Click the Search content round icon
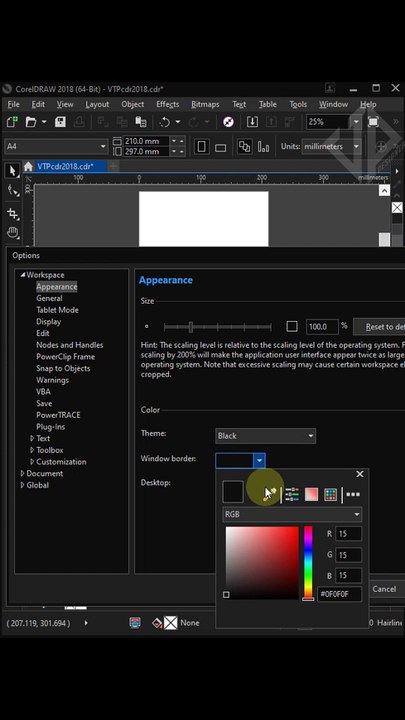Viewport: 405px width, 720px height. pyautogui.click(x=228, y=122)
